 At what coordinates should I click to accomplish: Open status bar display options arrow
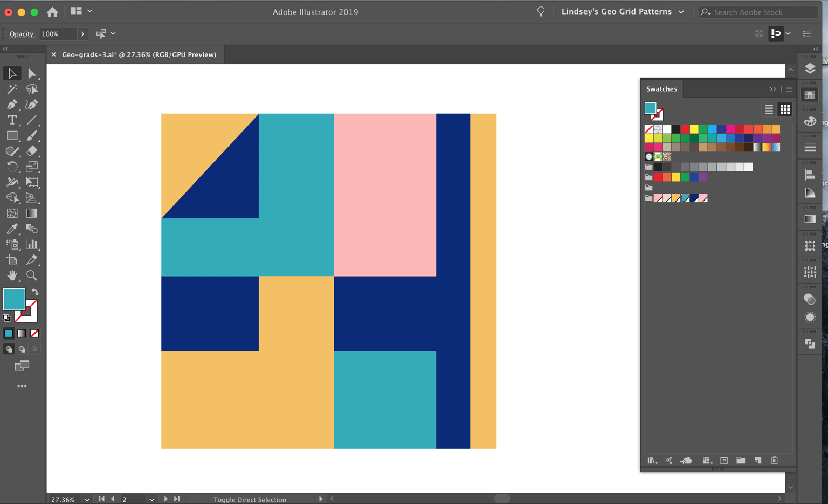[x=321, y=499]
